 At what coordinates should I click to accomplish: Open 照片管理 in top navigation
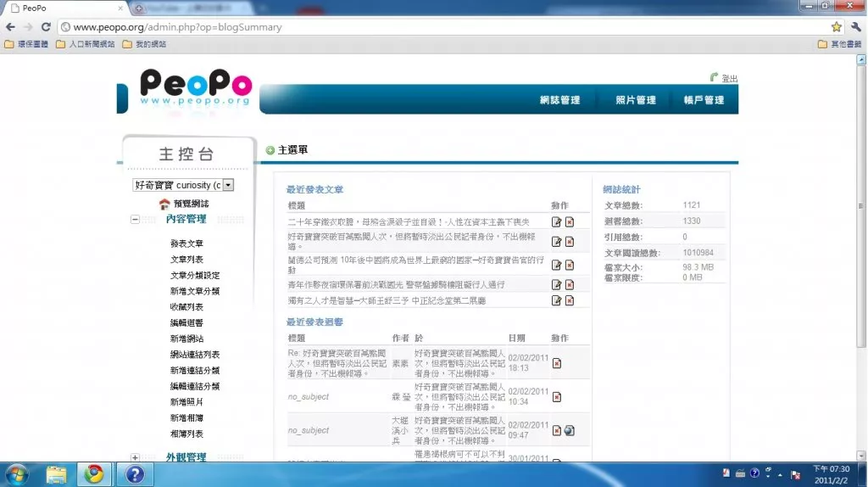pos(636,100)
